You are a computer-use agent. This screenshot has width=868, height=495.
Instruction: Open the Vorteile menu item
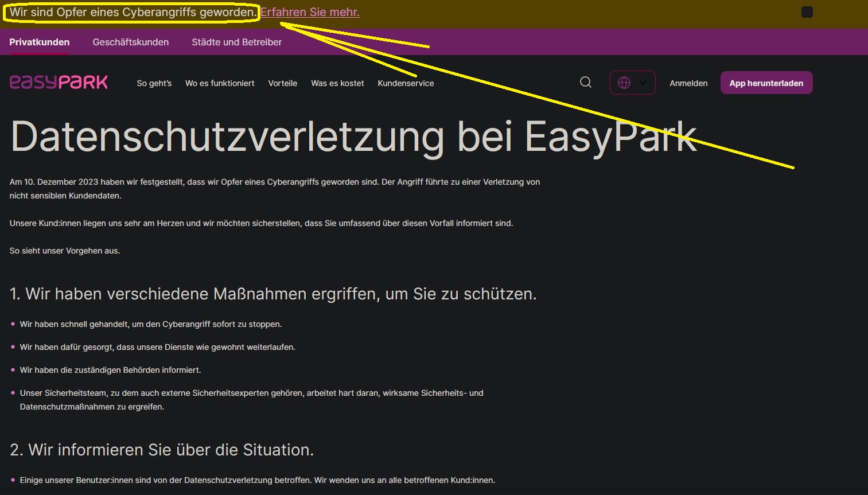pos(283,83)
